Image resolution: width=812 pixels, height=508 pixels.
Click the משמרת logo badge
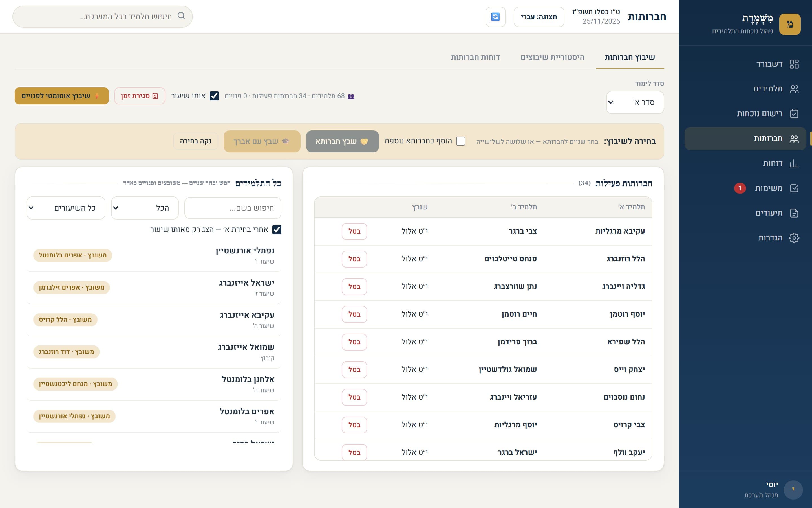tap(789, 24)
